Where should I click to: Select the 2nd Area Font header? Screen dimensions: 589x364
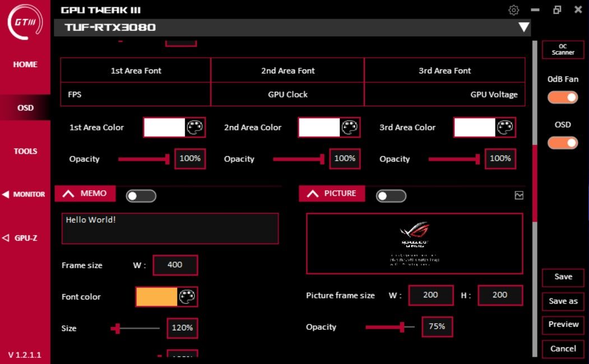pyautogui.click(x=287, y=71)
